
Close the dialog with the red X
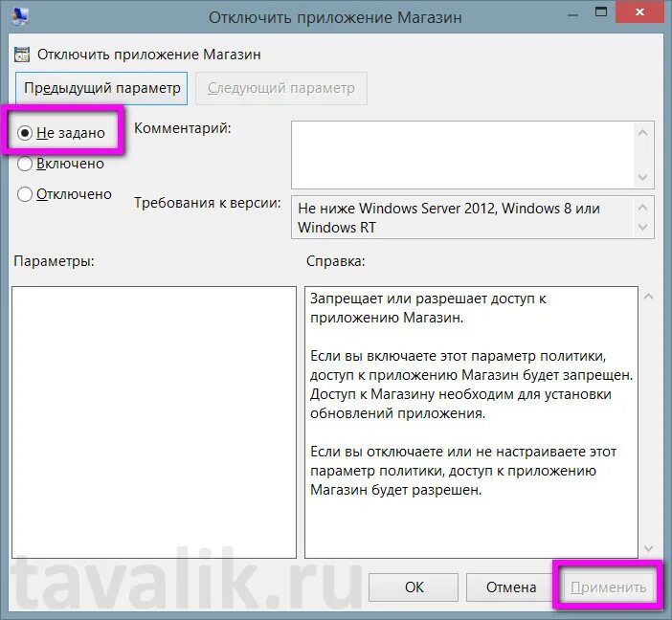(639, 11)
